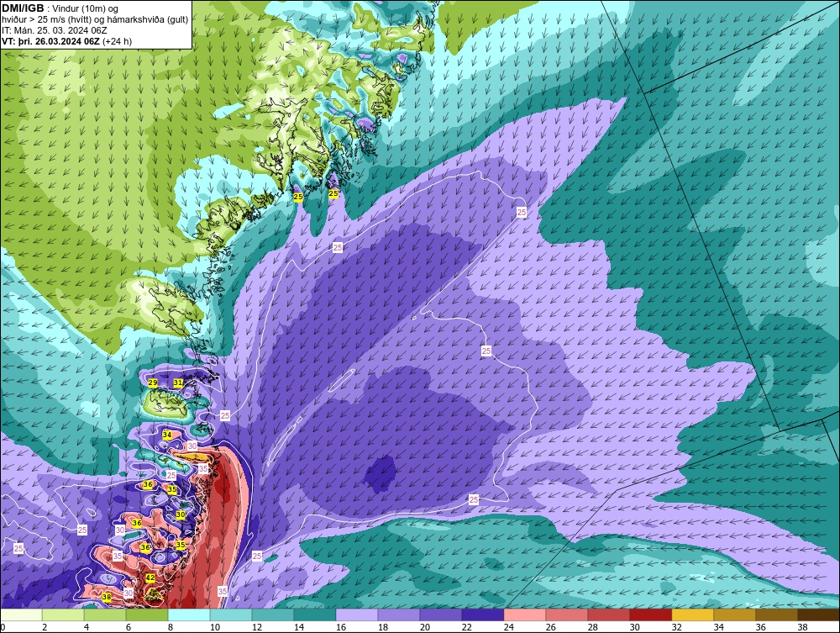
Task: Pick the 26–28 m/s salmon red swatch
Action: (567, 615)
